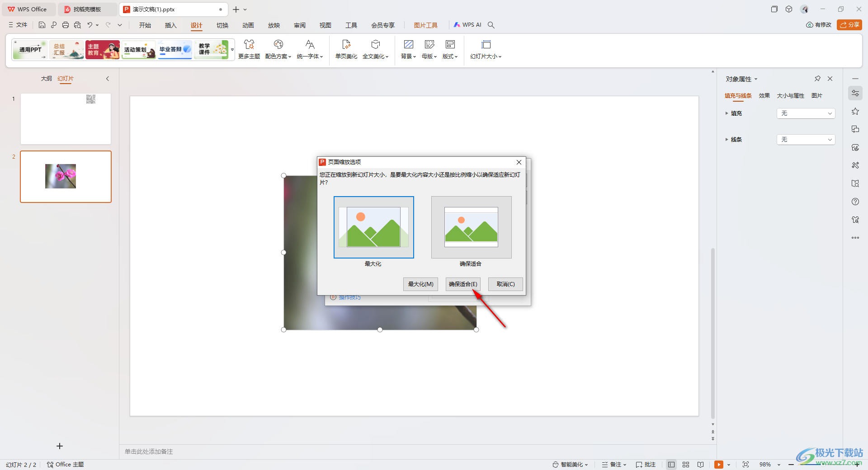This screenshot has width=868, height=470.
Task: Click the comments (批注) status bar button
Action: coord(646,465)
